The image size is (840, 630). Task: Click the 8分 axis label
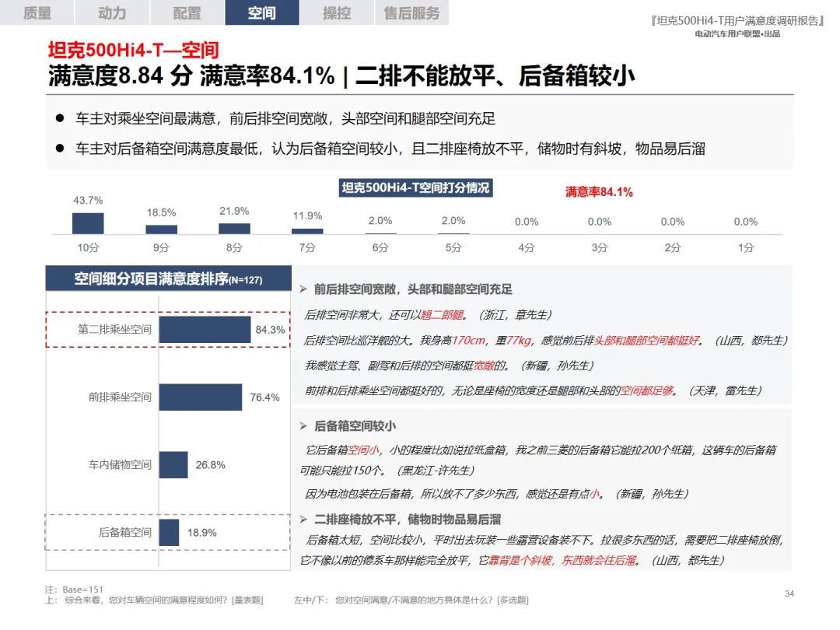234,247
